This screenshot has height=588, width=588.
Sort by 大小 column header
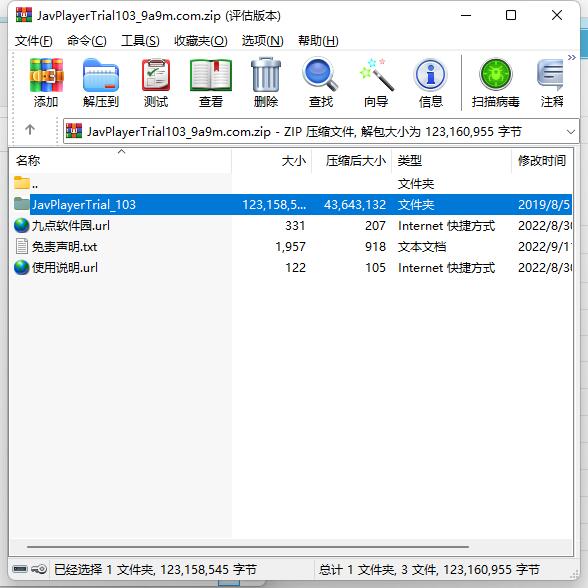272,161
